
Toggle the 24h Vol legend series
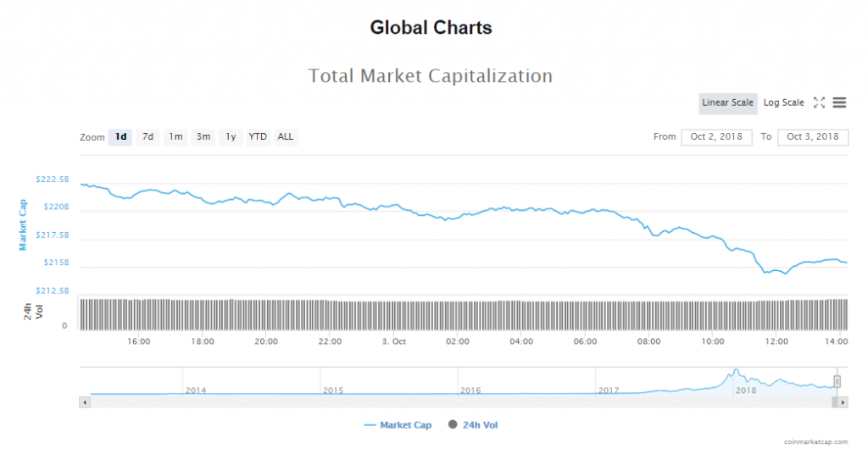click(473, 424)
